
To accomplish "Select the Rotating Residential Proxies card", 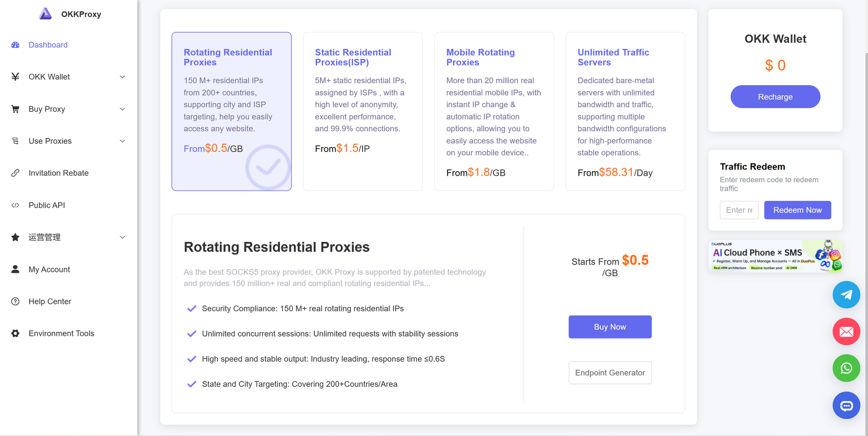I will coord(231,111).
